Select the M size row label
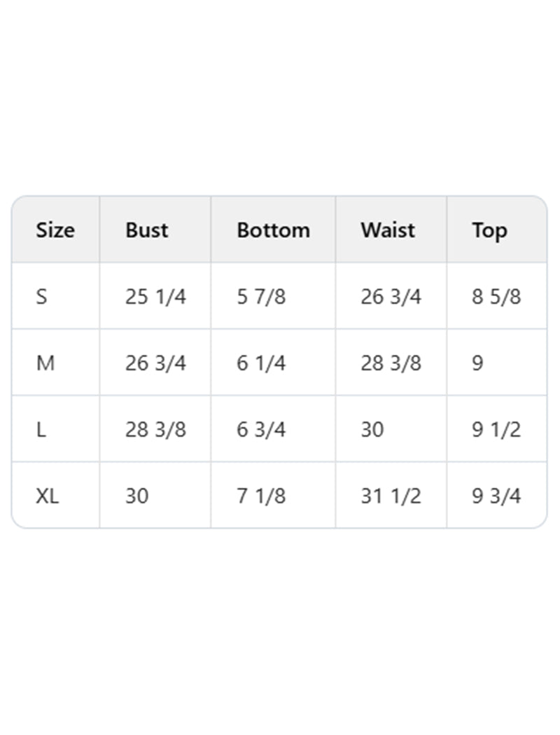560x735 pixels. pyautogui.click(x=45, y=363)
